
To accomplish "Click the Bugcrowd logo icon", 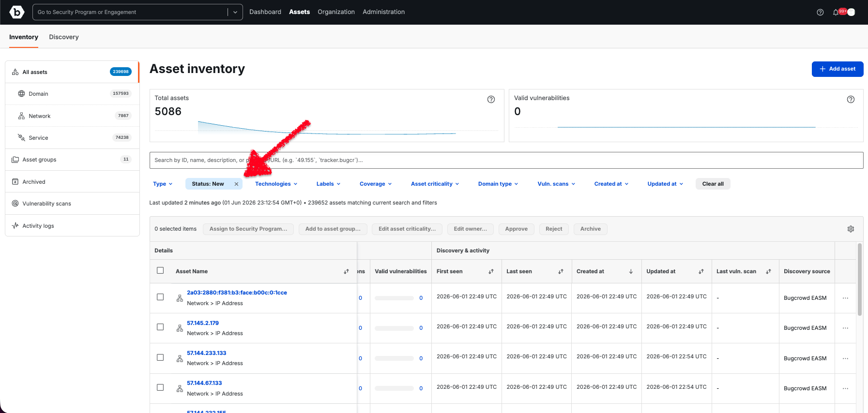I will [17, 12].
